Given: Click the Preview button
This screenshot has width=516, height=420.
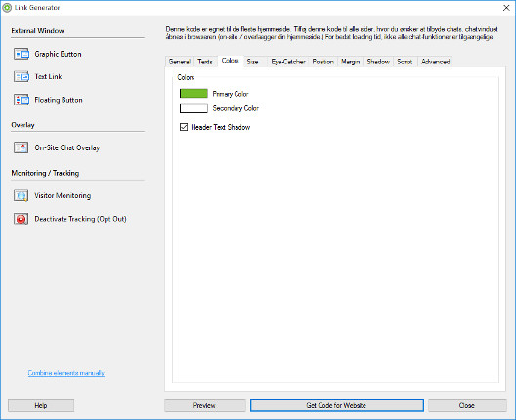Looking at the screenshot, I should coord(205,405).
